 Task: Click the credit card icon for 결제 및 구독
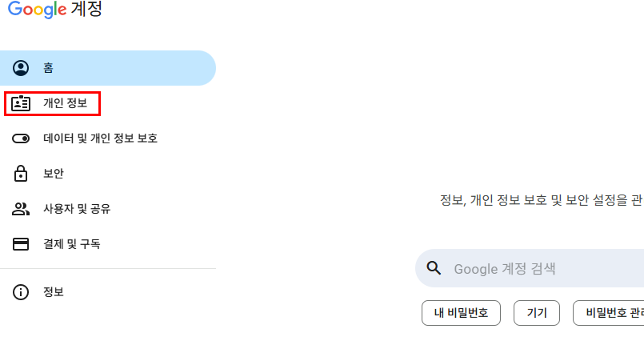[21, 244]
